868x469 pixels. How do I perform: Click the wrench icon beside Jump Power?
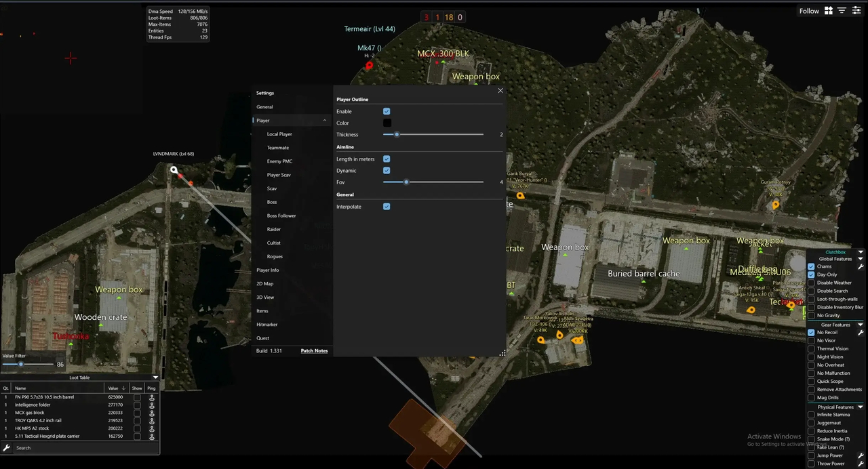pyautogui.click(x=861, y=455)
